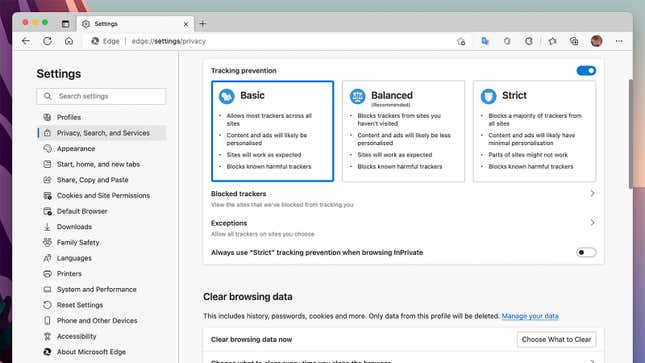Open the Settings and more ellipsis menu

pyautogui.click(x=619, y=41)
